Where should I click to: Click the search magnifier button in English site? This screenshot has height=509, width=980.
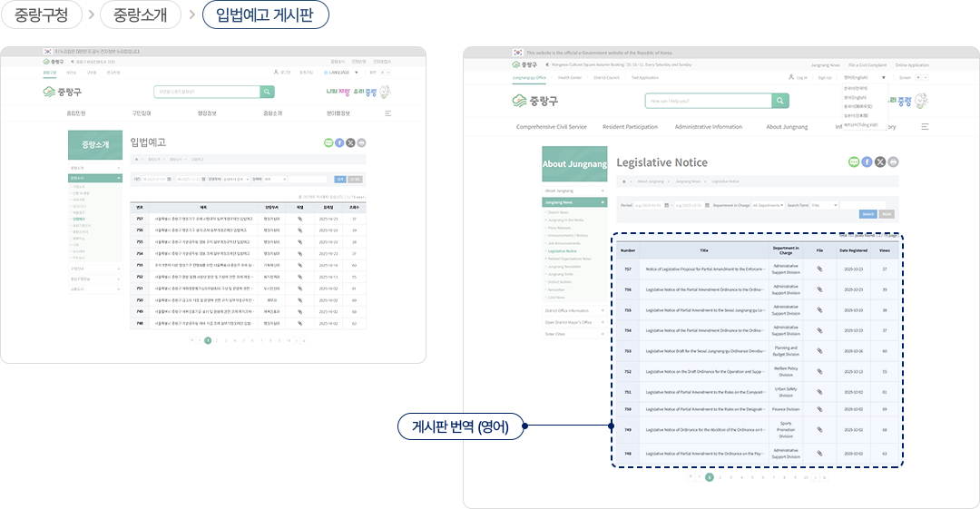(781, 101)
